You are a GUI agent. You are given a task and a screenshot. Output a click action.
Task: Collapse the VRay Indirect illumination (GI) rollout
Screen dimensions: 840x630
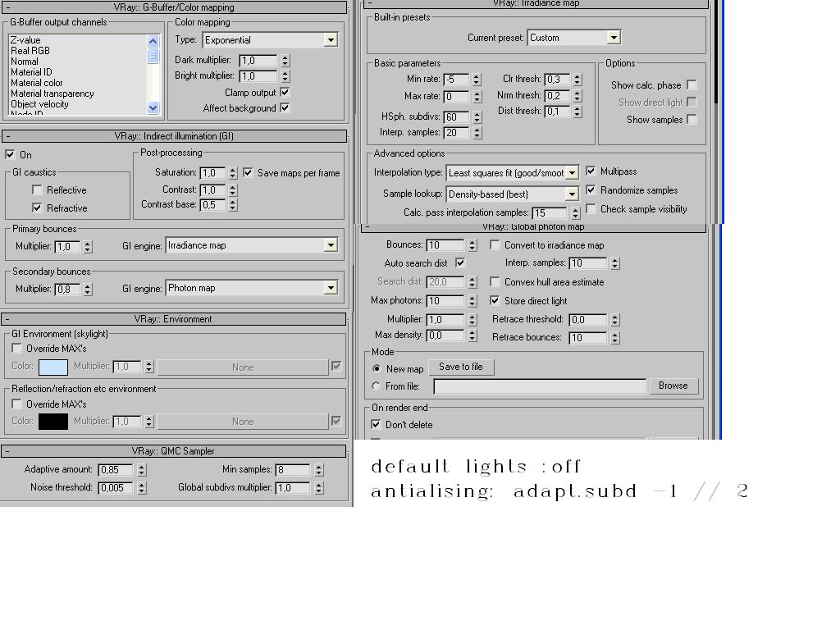[x=174, y=136]
